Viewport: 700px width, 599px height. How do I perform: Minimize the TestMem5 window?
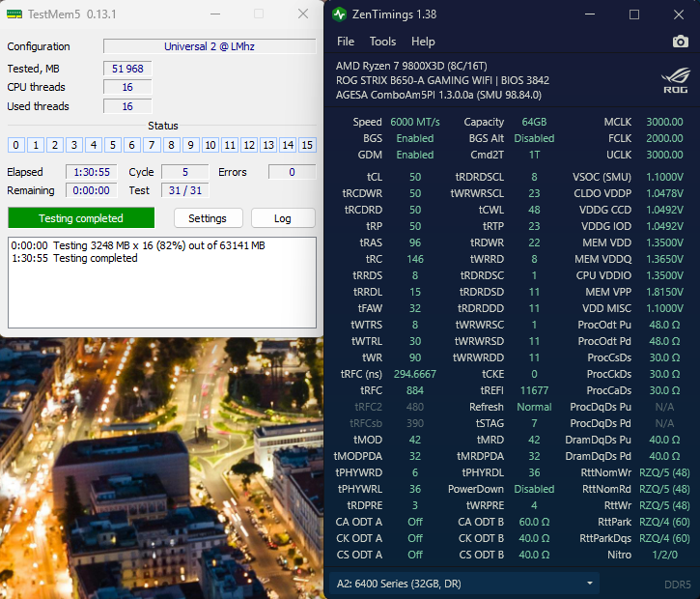click(x=213, y=14)
